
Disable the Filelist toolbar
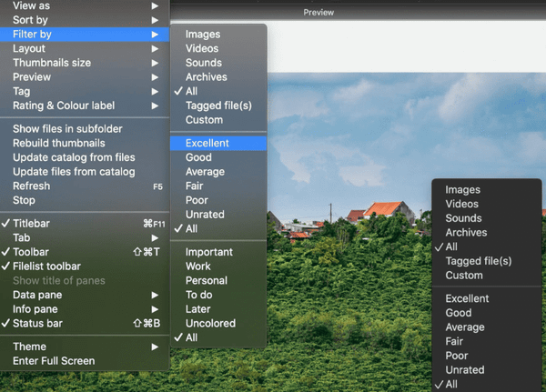[85, 266]
